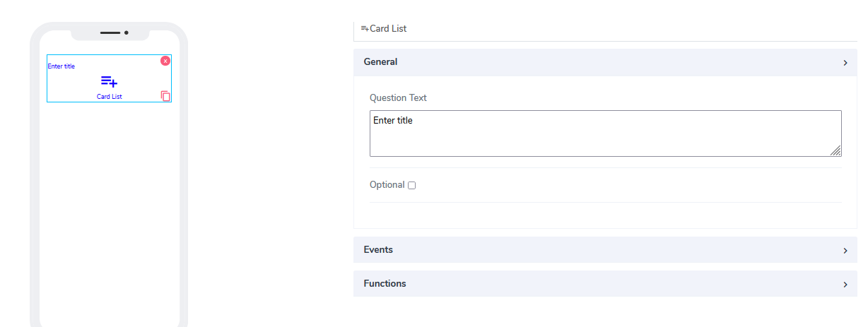Open the Events section header label
The image size is (868, 327).
point(378,250)
